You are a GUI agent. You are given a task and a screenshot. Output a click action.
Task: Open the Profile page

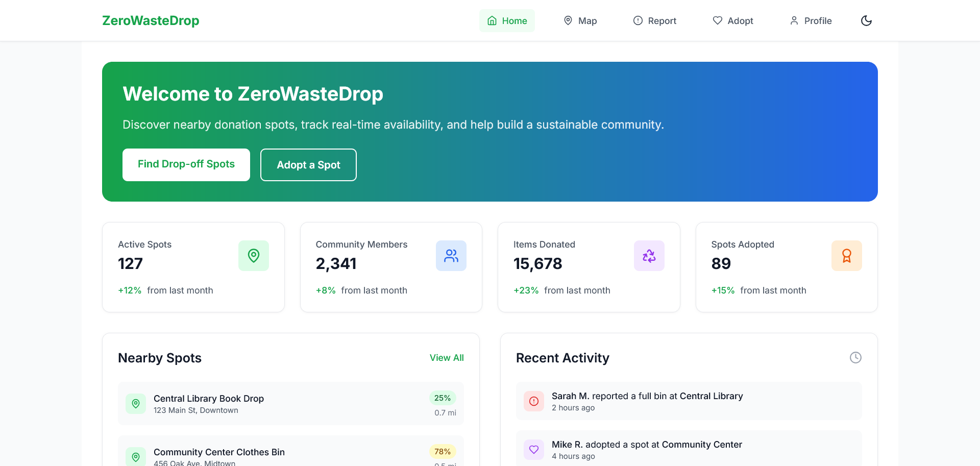pyautogui.click(x=811, y=20)
